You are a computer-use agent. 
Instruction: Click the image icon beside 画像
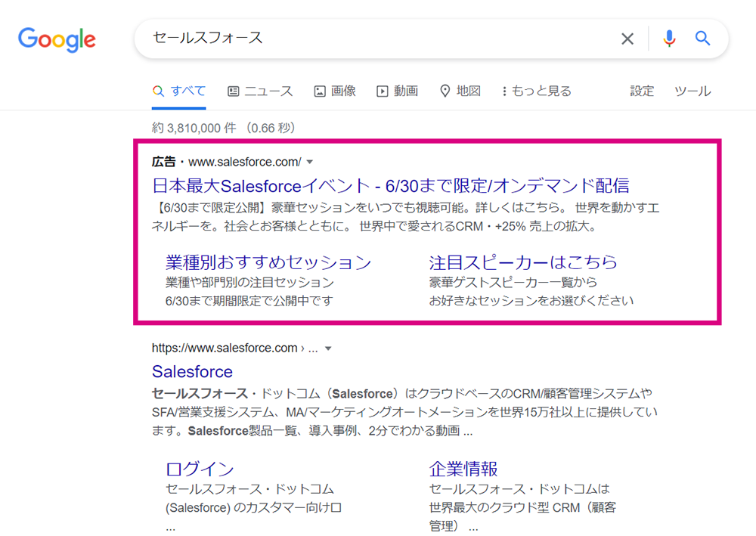pyautogui.click(x=320, y=91)
